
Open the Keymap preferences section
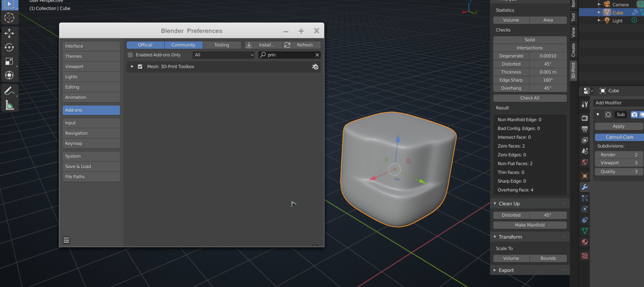click(91, 143)
